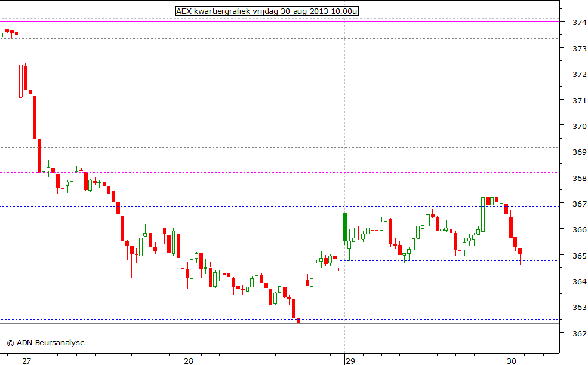Click the 374 price axis label

580,23
